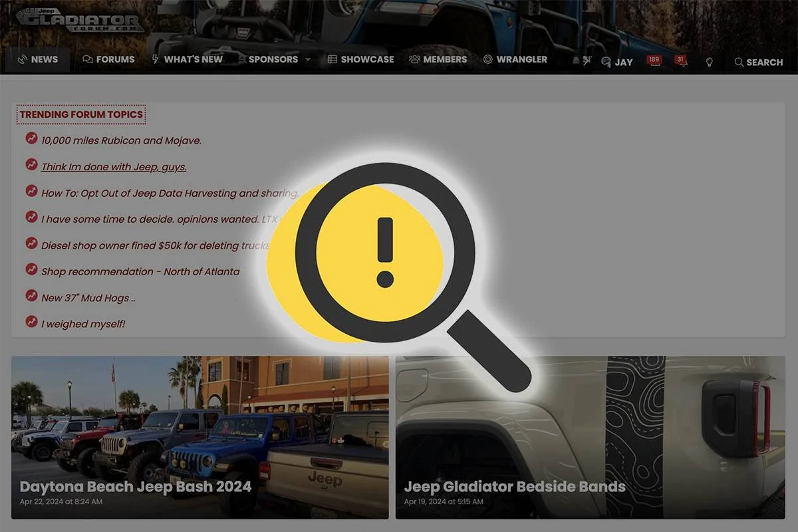Click the 'Jeep Gladiator Bedside Bands' title

tap(515, 487)
